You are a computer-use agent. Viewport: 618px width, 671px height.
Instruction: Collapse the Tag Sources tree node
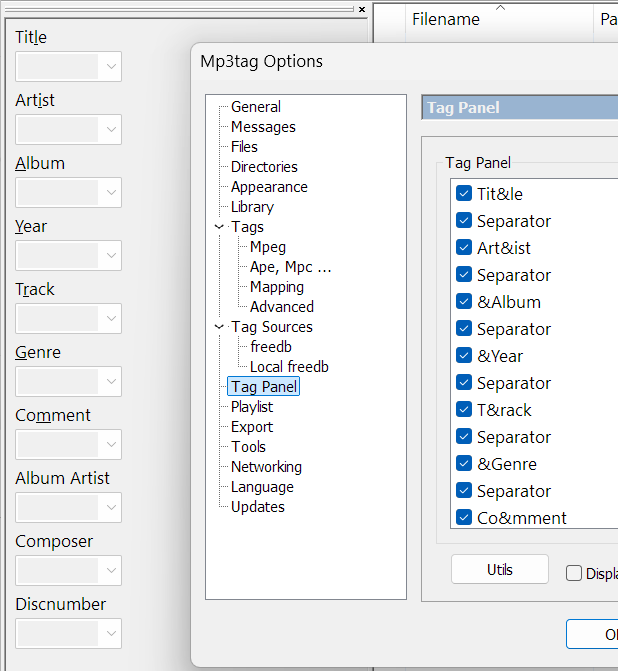(x=219, y=327)
